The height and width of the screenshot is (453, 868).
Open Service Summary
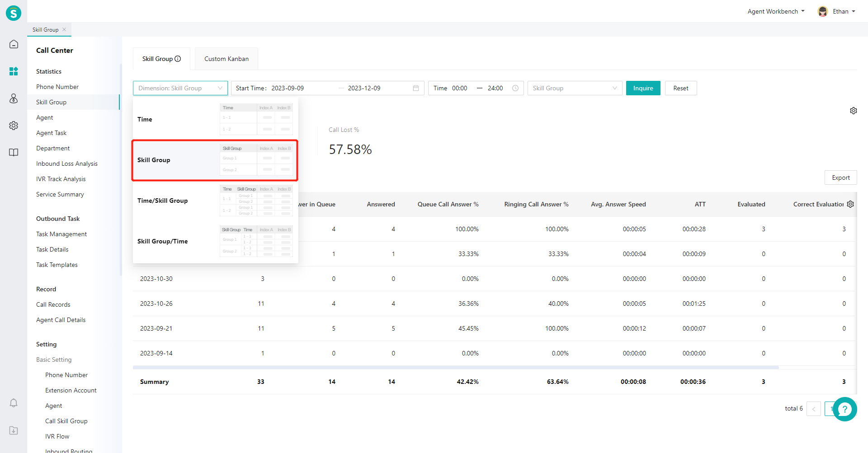click(x=60, y=194)
